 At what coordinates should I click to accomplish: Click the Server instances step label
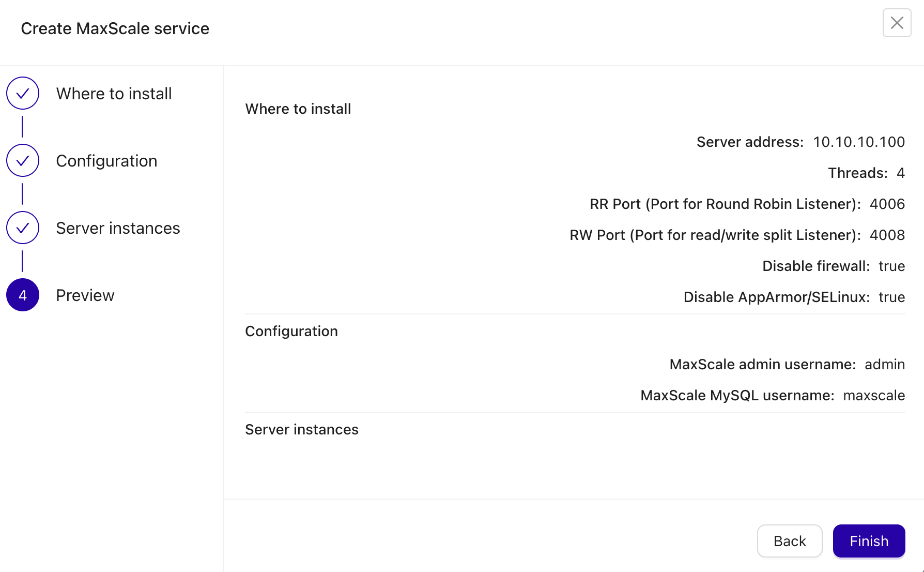[118, 228]
